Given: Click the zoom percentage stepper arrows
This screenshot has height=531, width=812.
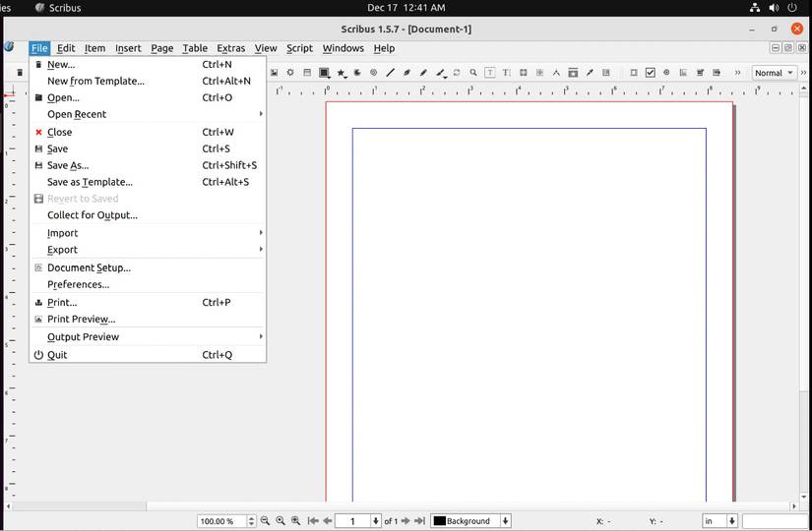Looking at the screenshot, I should [251, 520].
